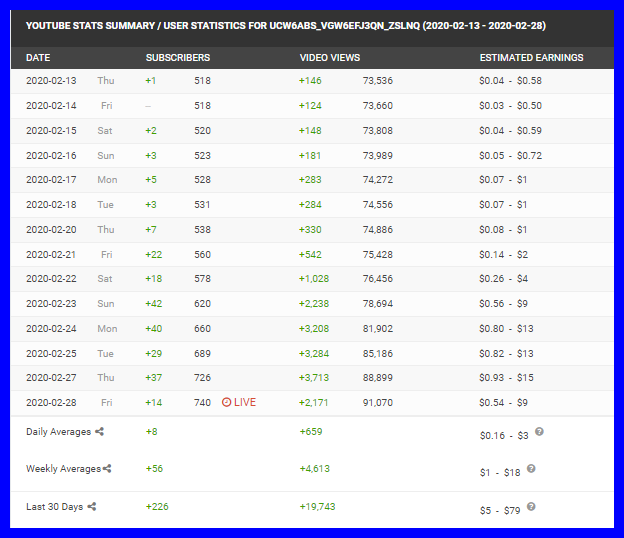Click subscriber total 620
Viewport: 624px width, 538px height.
[202, 304]
